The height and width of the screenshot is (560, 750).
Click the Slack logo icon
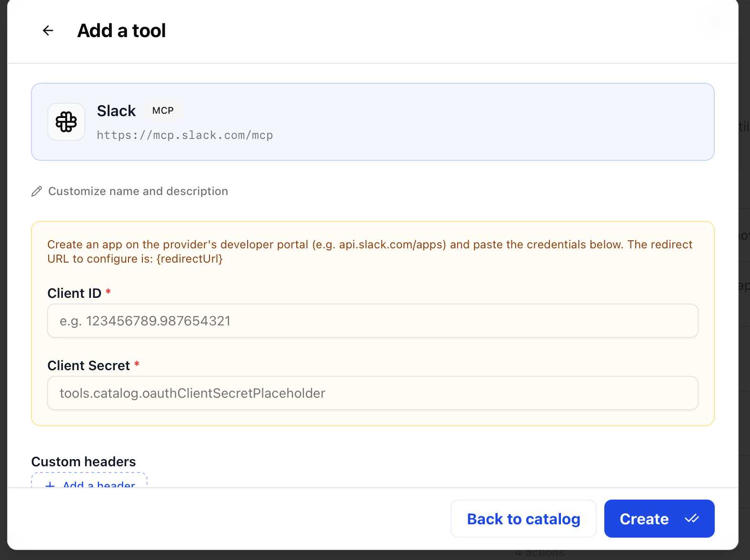pos(66,122)
